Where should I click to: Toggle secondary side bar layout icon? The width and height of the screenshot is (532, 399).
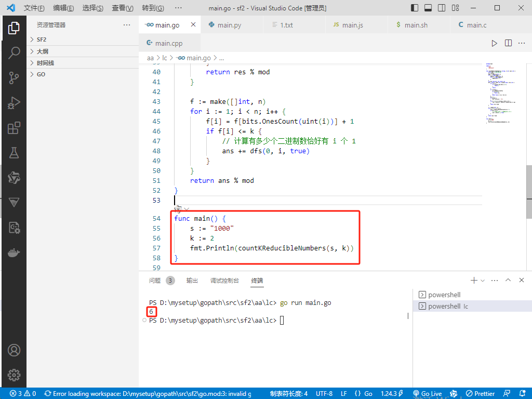coord(442,8)
